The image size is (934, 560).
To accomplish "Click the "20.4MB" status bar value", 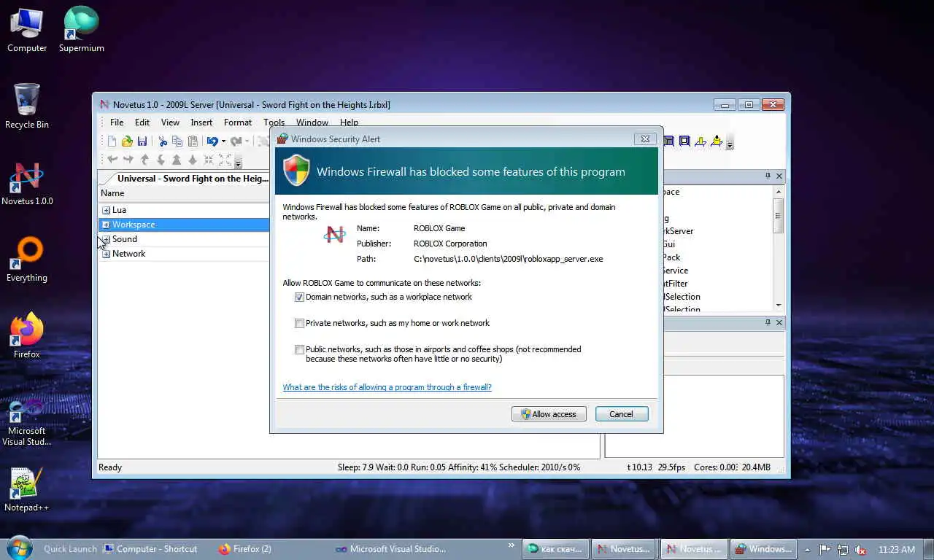I will pos(755,467).
